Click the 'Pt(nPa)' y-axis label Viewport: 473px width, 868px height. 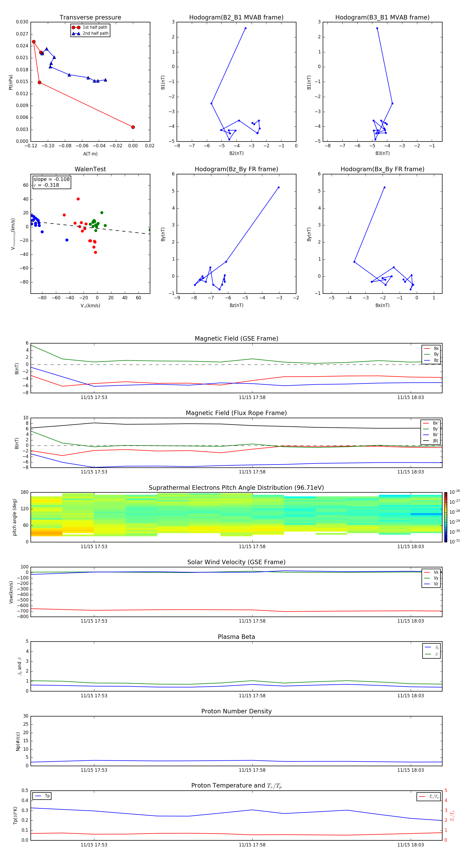(11, 82)
